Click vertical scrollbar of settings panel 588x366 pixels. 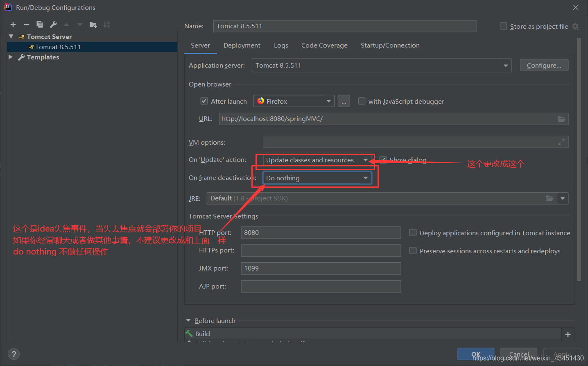pyautogui.click(x=579, y=160)
